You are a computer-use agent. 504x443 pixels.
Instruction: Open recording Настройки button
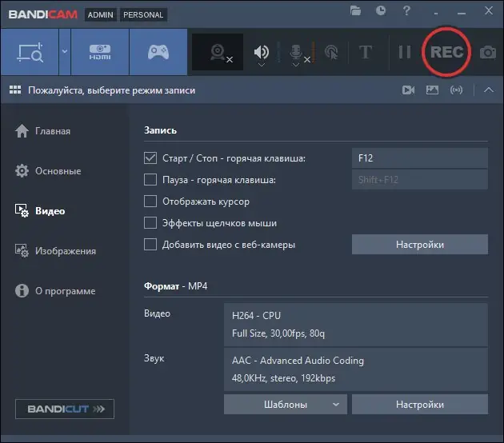click(x=420, y=245)
